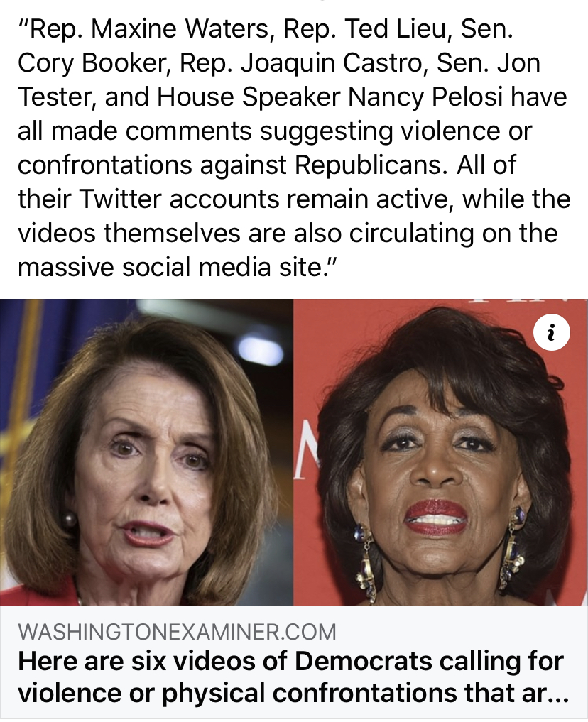
Task: Click the word 'Democrats' in the article headline
Action: tap(362, 661)
